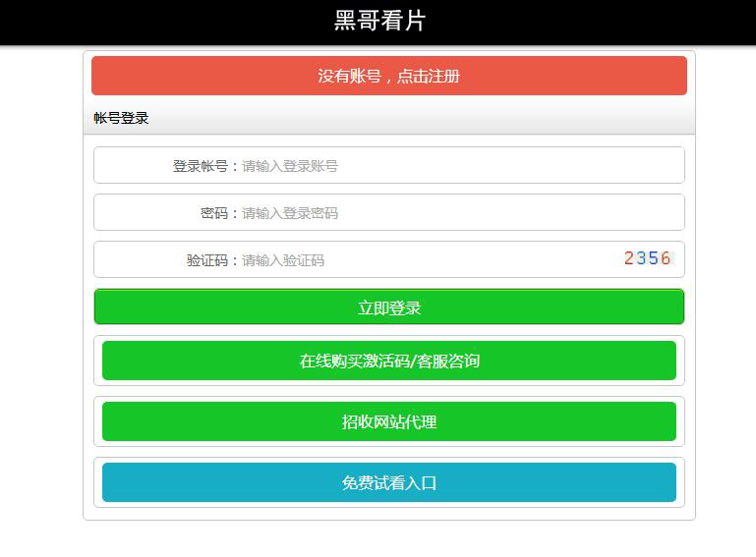Click empty area below 免费试看入口 panel
Image resolution: width=756 pixels, height=557 pixels.
pos(388,538)
